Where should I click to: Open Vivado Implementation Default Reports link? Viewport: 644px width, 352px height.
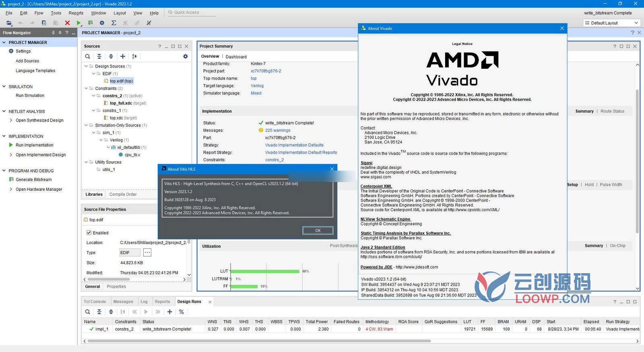point(301,152)
